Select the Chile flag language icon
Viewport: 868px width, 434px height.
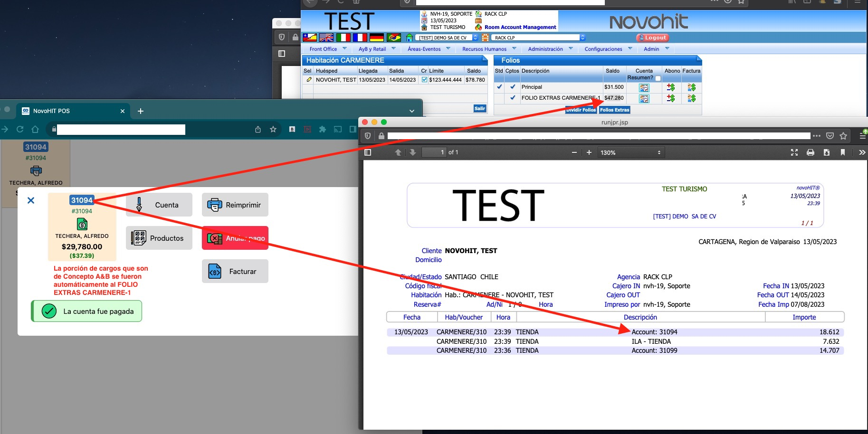tap(310, 38)
